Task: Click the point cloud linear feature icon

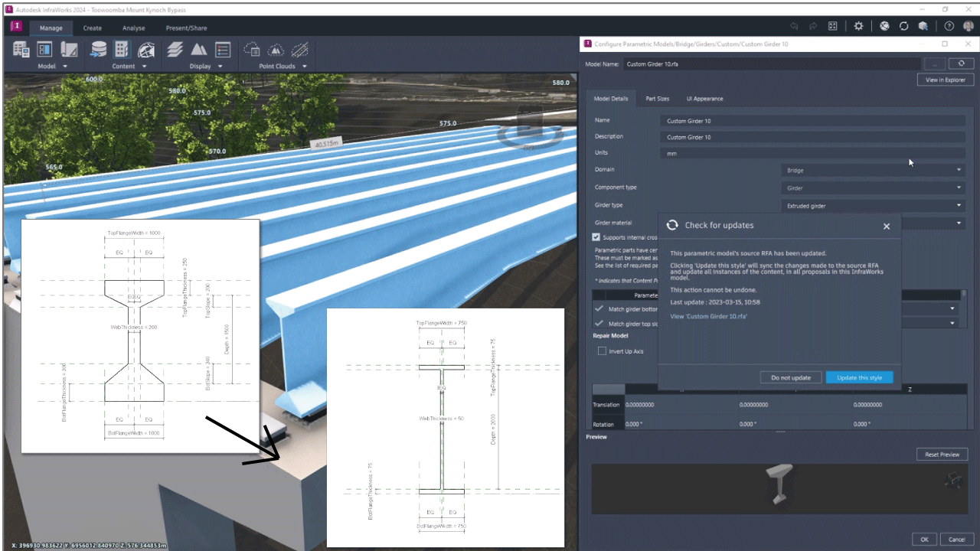Action: coord(300,50)
